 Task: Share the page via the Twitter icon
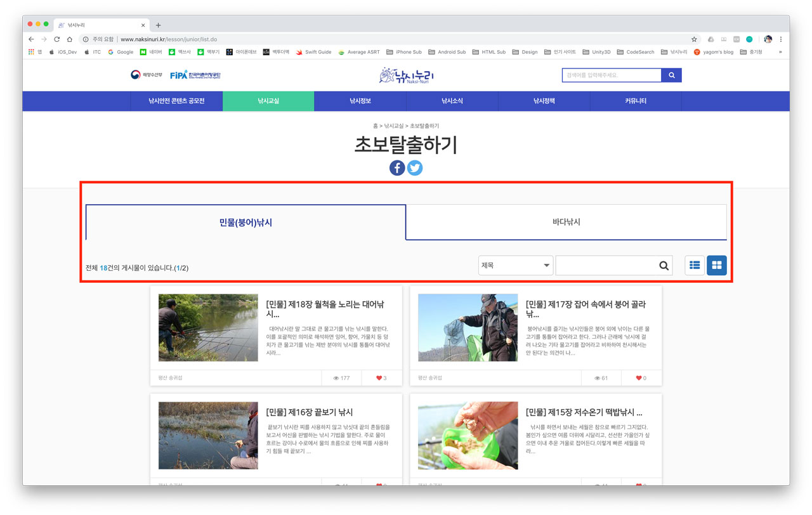coord(415,167)
